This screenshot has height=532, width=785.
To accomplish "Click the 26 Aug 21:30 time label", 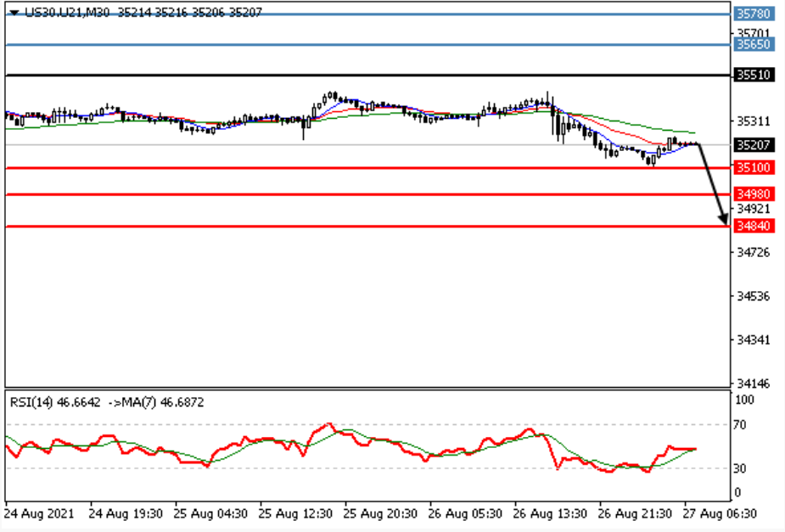I will coord(636,514).
